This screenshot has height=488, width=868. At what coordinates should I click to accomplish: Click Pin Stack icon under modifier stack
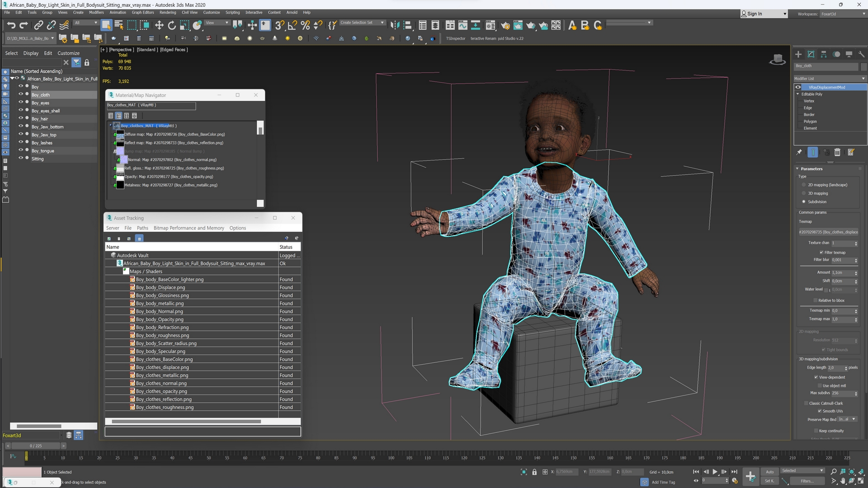tap(799, 152)
